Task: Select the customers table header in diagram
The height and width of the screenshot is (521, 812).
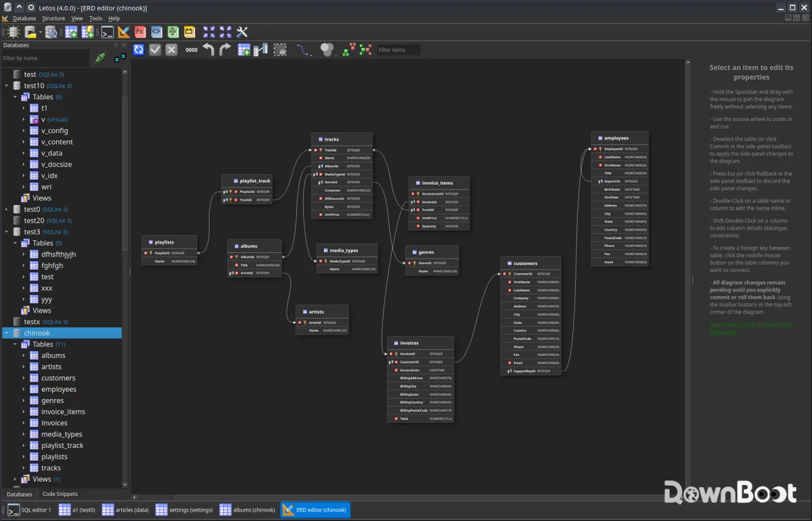Action: tap(531, 263)
